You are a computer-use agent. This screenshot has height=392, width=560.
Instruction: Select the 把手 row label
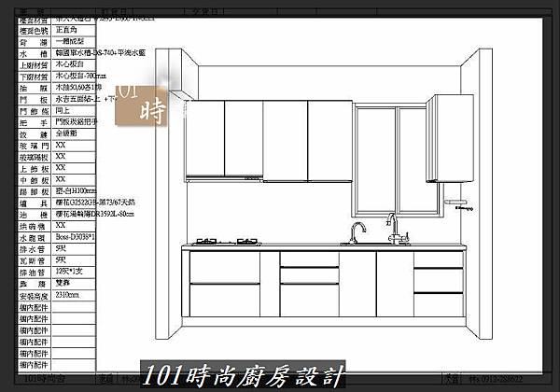tap(35, 123)
